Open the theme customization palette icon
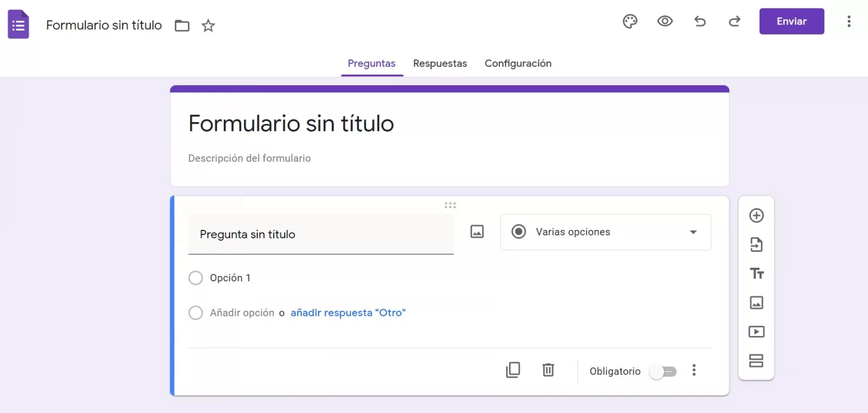 tap(630, 21)
